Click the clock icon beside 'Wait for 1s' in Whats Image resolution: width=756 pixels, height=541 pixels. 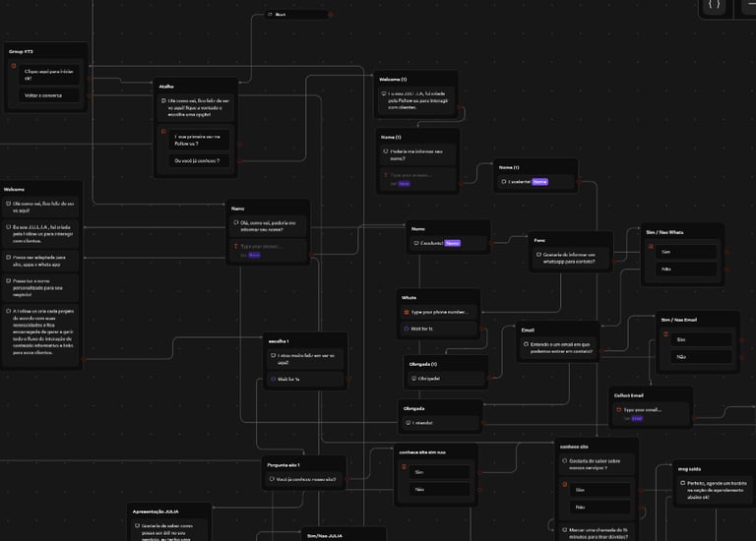click(406, 329)
